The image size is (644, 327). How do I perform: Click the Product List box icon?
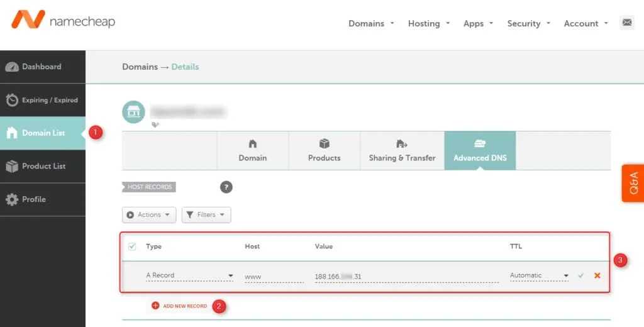[12, 167]
